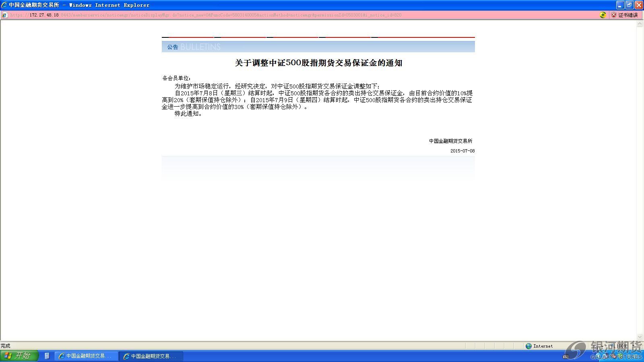Click the page icon beside the URL
This screenshot has width=644, height=362.
tap(4, 15)
